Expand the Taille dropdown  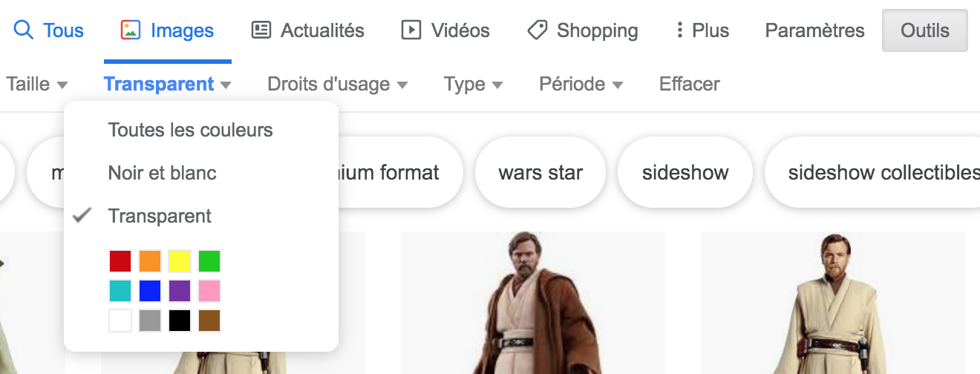pyautogui.click(x=36, y=84)
